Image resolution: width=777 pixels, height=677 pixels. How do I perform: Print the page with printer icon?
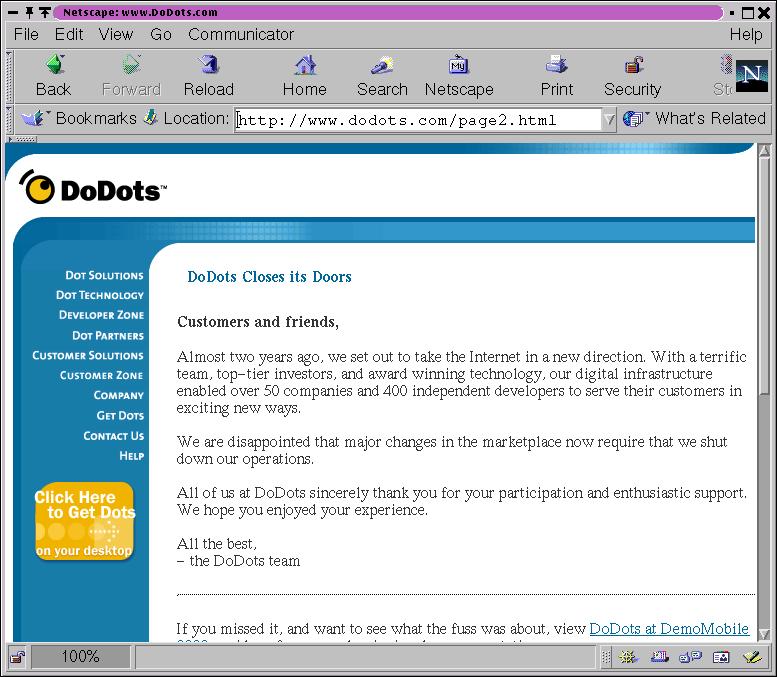pos(556,64)
